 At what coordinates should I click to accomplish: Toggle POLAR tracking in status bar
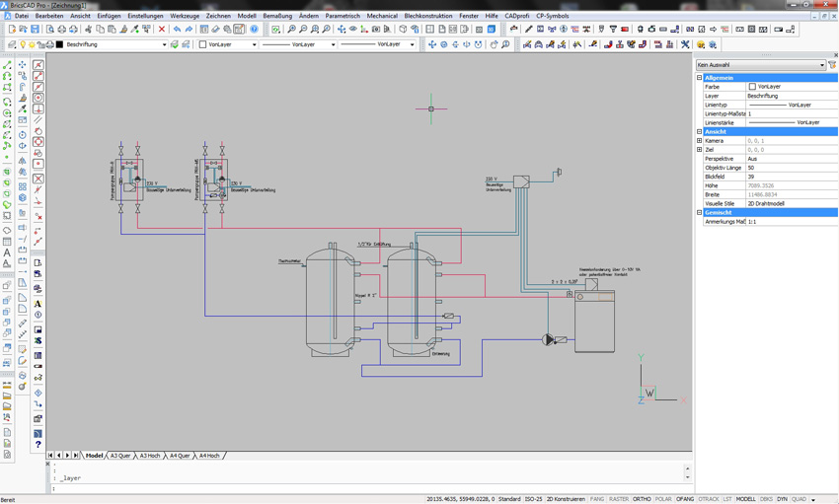[663, 499]
